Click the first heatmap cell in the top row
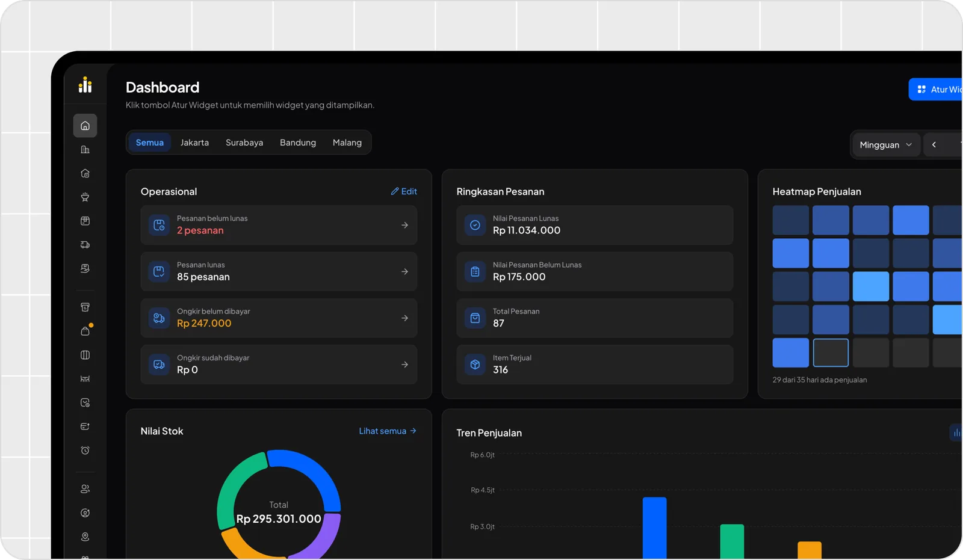 (791, 220)
